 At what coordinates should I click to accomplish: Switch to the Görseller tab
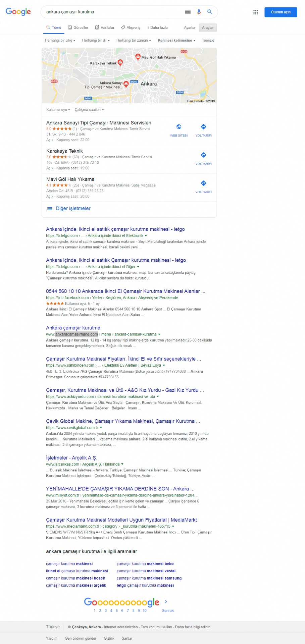(x=78, y=28)
